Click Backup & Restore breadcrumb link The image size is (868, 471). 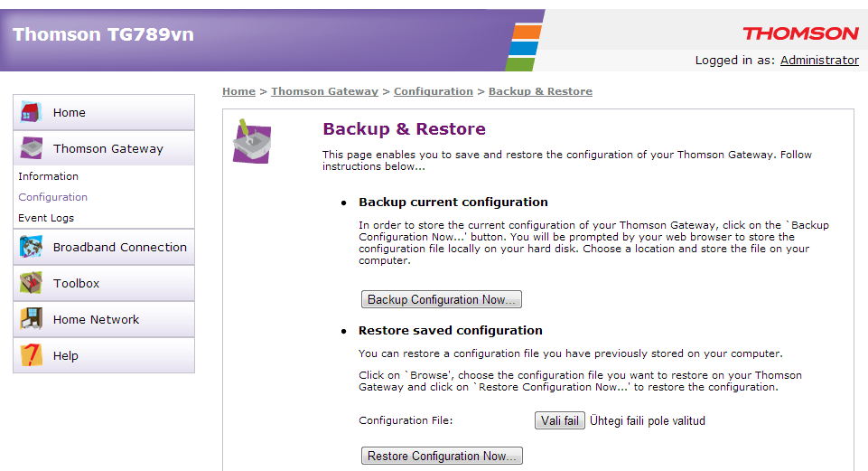tap(540, 91)
